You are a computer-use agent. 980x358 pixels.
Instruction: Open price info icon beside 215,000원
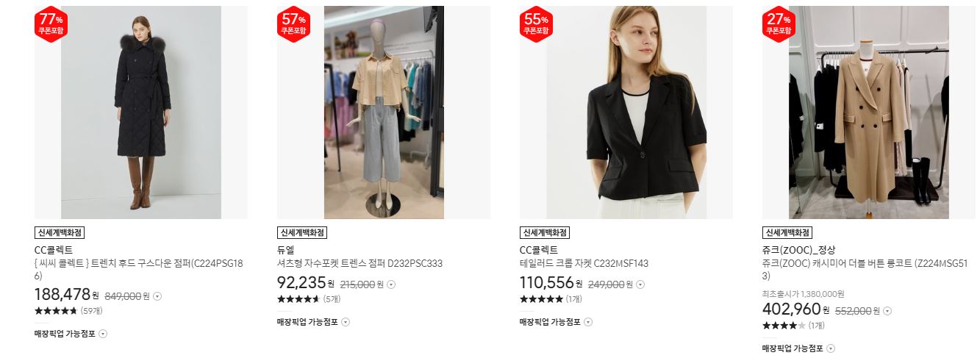click(x=390, y=284)
